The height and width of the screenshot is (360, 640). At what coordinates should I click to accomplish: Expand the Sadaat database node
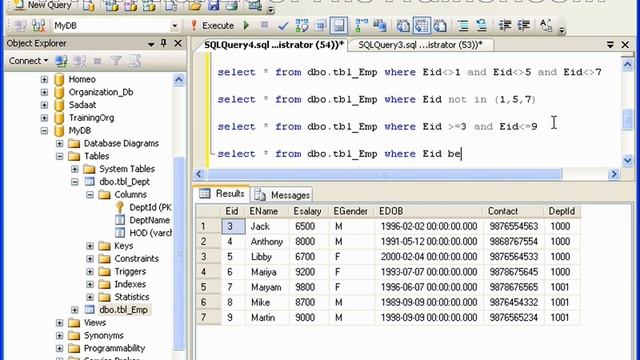click(44, 105)
